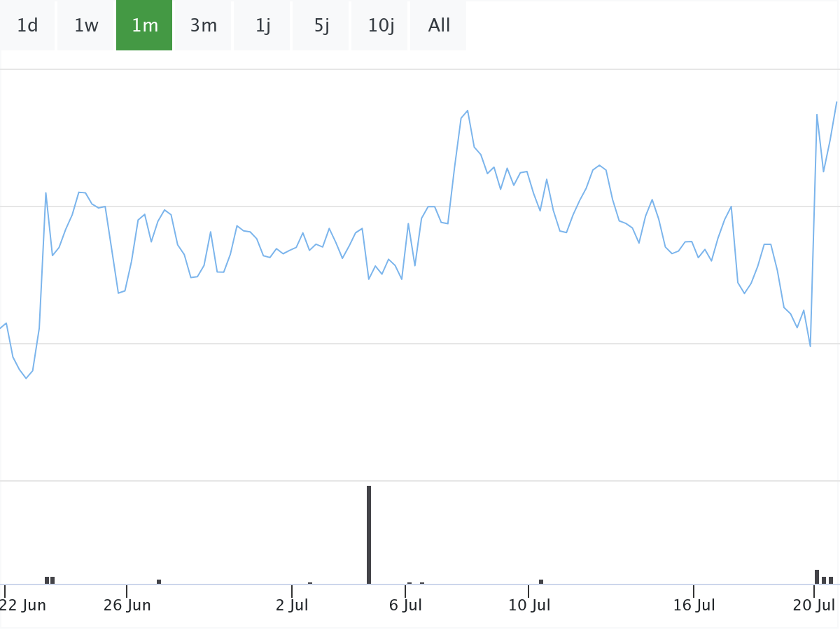Click the 16 Jul axis label
The image size is (840, 630).
694,605
